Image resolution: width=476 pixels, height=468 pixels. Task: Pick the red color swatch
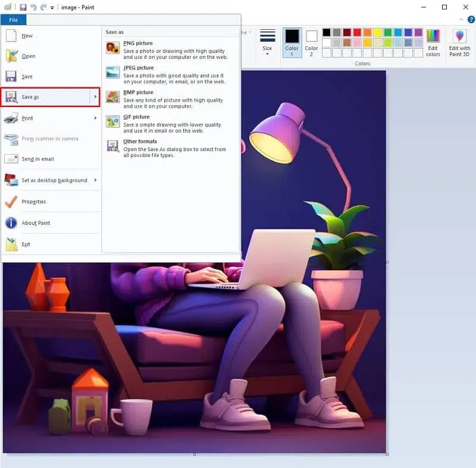coord(358,33)
